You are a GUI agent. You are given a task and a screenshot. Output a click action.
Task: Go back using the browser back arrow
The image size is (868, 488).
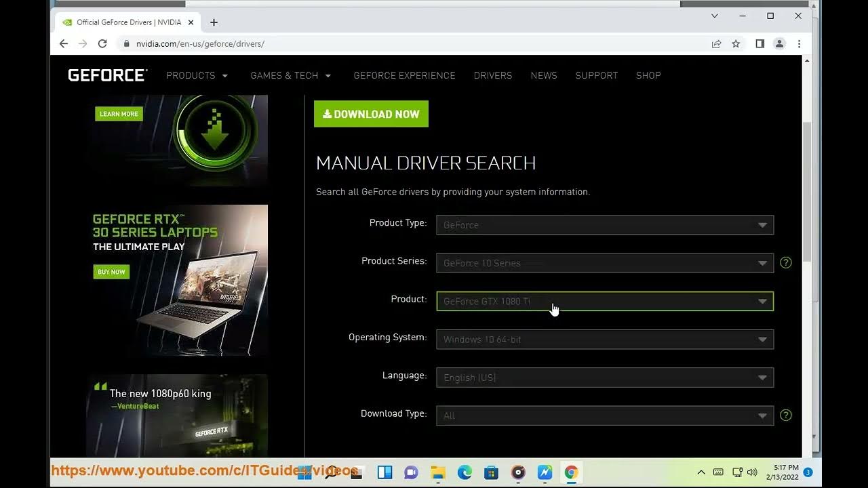pyautogui.click(x=63, y=43)
